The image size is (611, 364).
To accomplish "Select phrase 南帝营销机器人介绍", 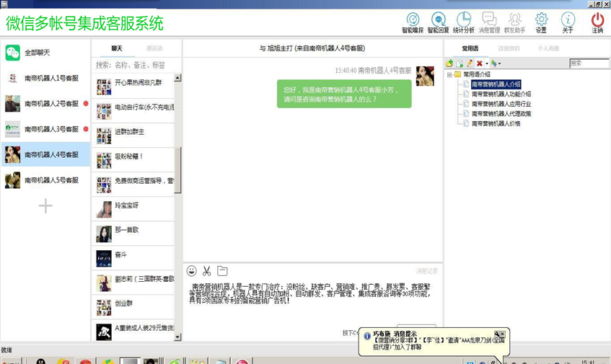I will [496, 84].
